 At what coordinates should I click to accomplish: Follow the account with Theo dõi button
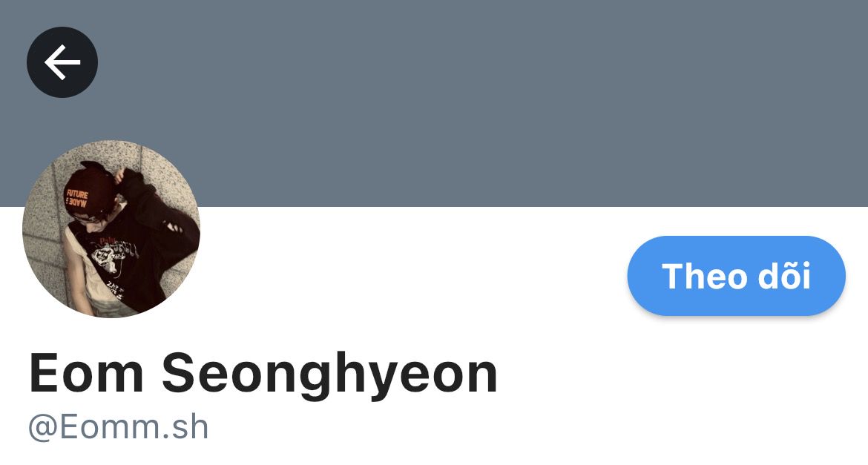point(736,276)
